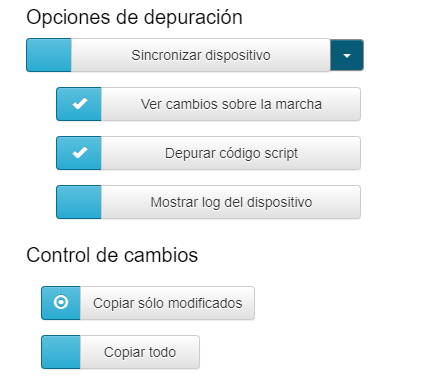Click the Opciones de depuración heading
This screenshot has height=384, width=441.
click(x=134, y=17)
